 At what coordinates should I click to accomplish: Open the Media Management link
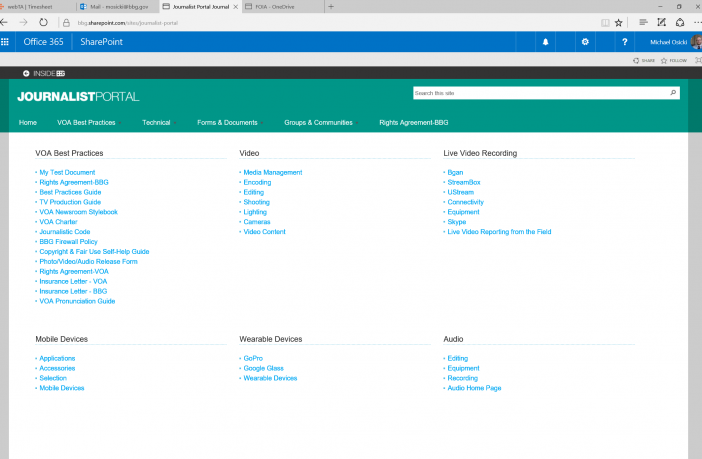point(273,172)
